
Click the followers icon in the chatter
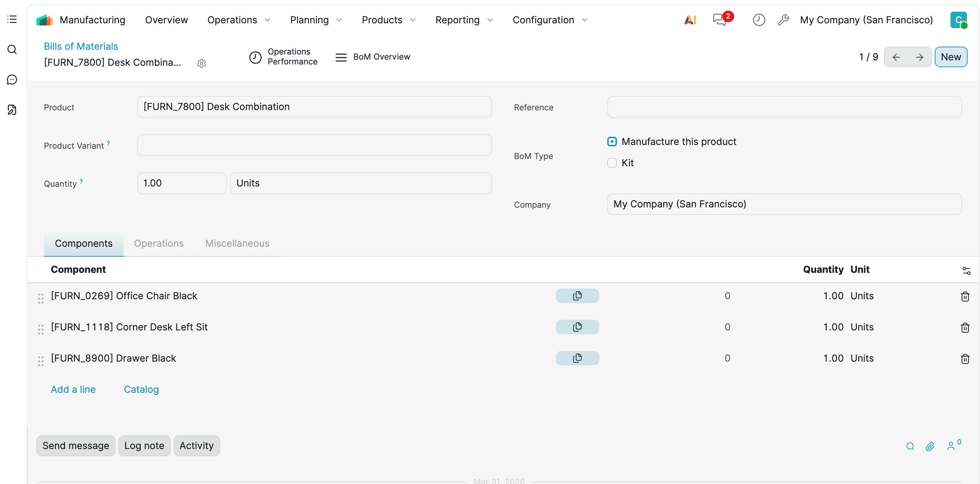(951, 446)
